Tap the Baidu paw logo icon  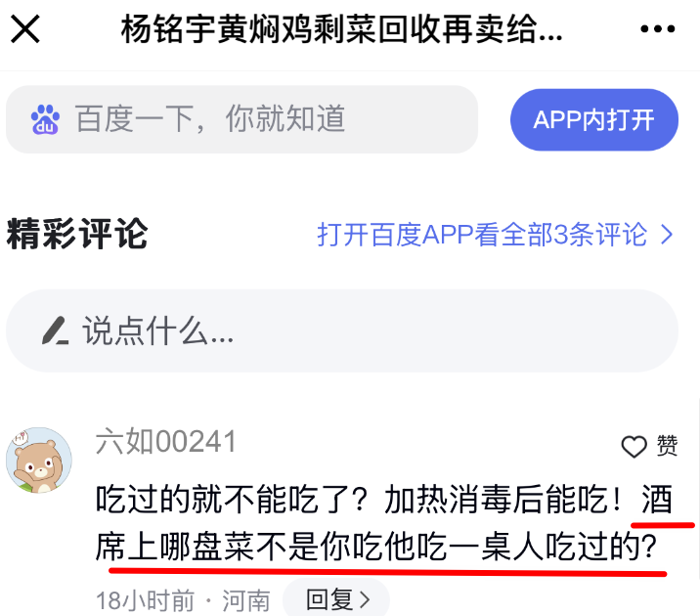[45, 119]
